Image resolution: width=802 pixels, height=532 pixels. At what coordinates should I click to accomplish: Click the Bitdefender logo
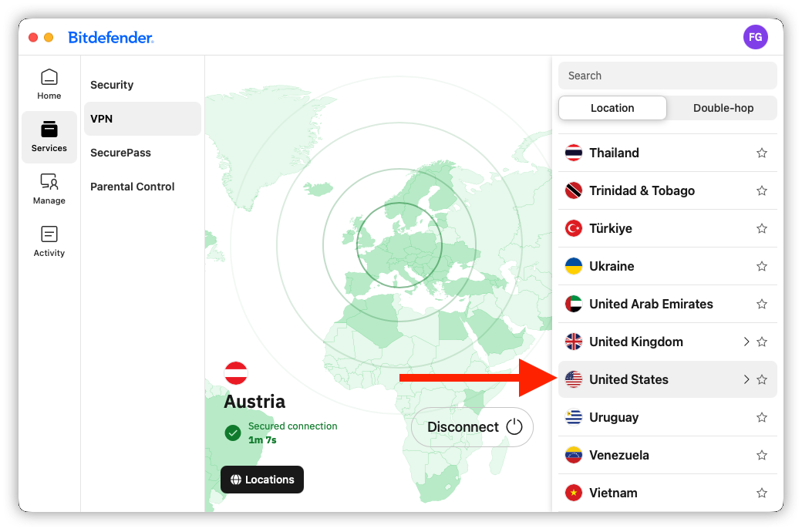point(110,37)
